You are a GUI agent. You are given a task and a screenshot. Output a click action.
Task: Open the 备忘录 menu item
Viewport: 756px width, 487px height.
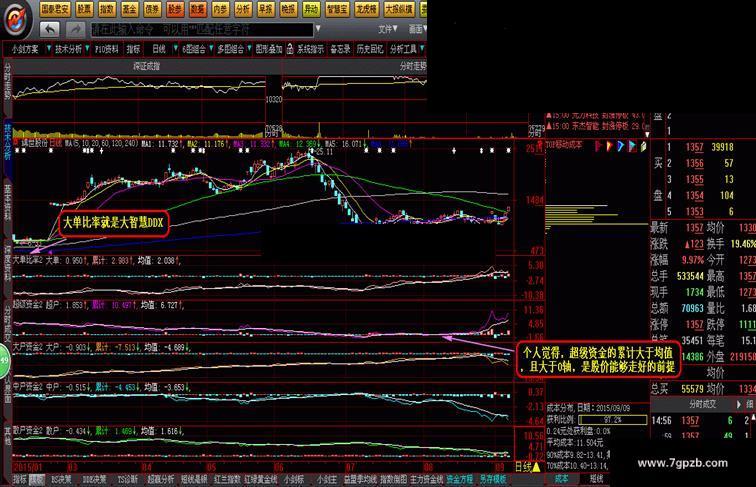tap(340, 49)
